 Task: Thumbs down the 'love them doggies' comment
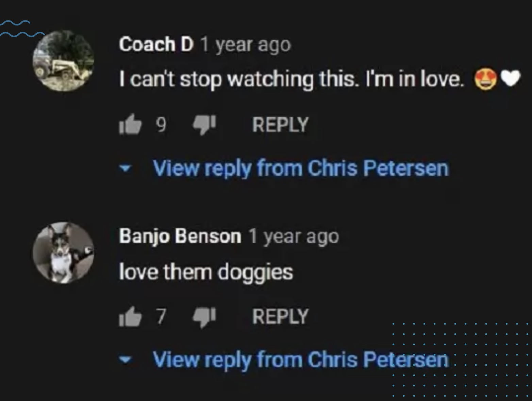click(x=204, y=317)
